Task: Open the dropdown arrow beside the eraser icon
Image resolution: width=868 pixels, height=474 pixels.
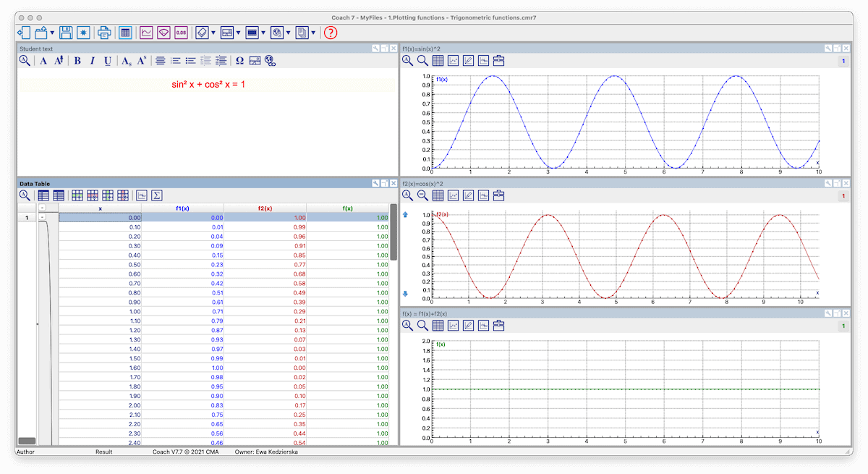Action: click(x=213, y=33)
